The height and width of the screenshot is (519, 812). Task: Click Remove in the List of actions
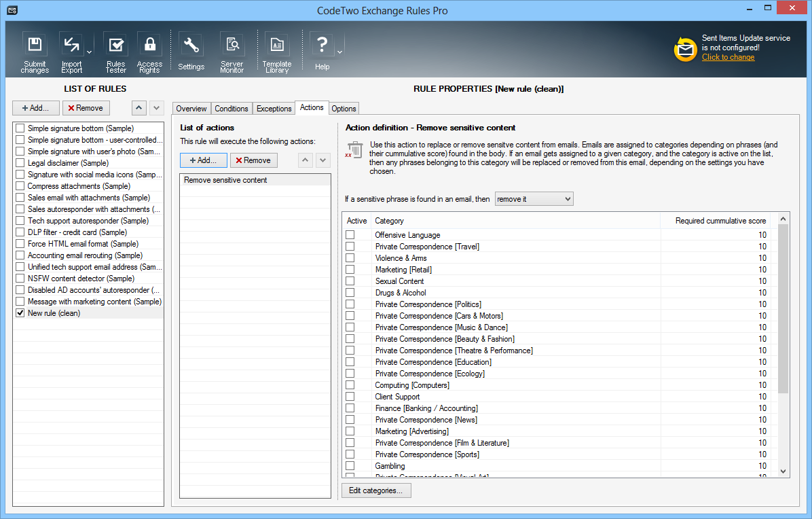coord(254,160)
